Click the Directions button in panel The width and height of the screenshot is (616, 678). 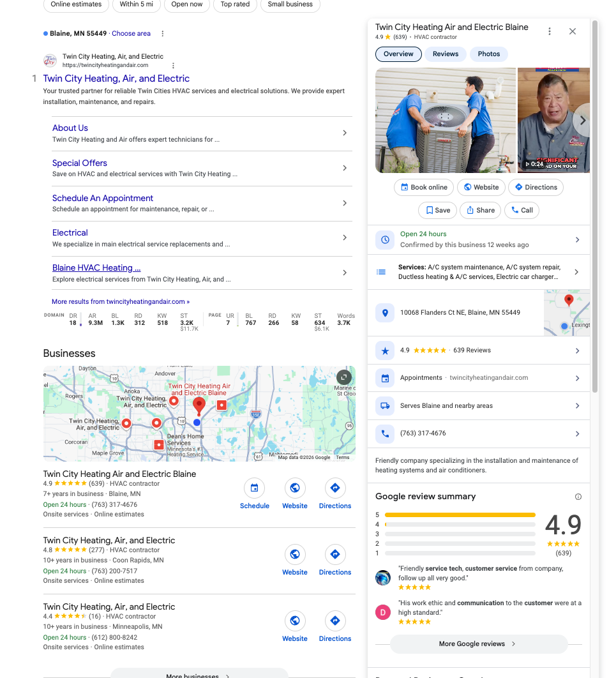pyautogui.click(x=536, y=187)
